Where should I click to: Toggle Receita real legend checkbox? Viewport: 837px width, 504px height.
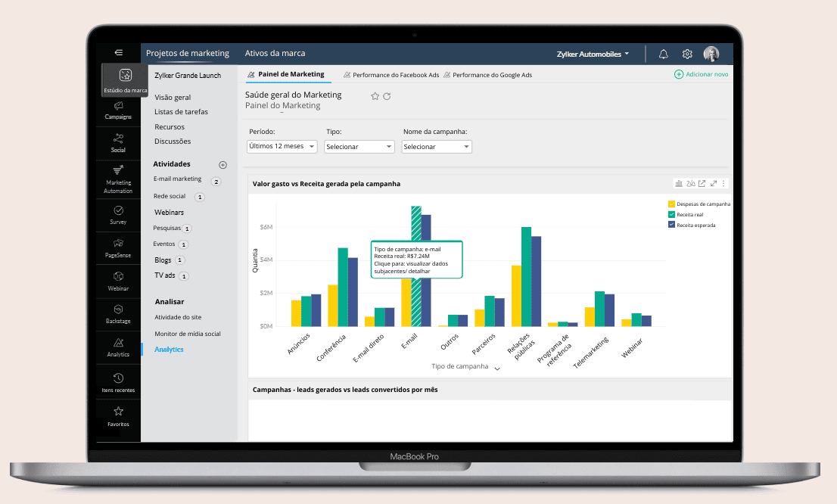point(671,215)
